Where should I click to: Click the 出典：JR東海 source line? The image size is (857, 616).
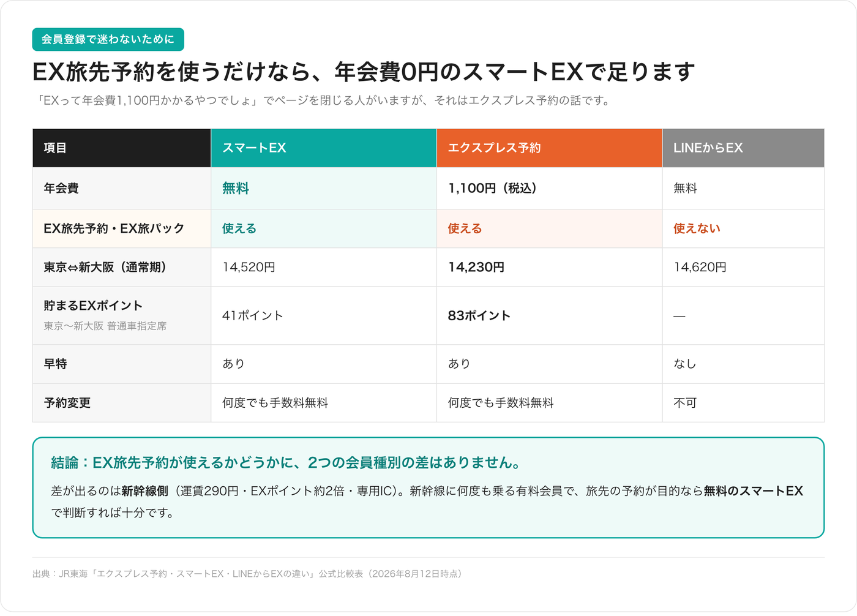[249, 574]
